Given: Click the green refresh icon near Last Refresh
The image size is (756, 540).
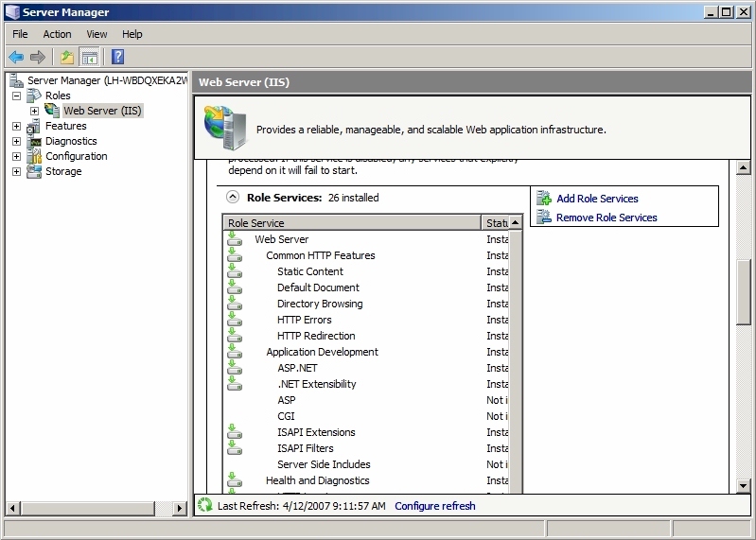Looking at the screenshot, I should [x=205, y=505].
